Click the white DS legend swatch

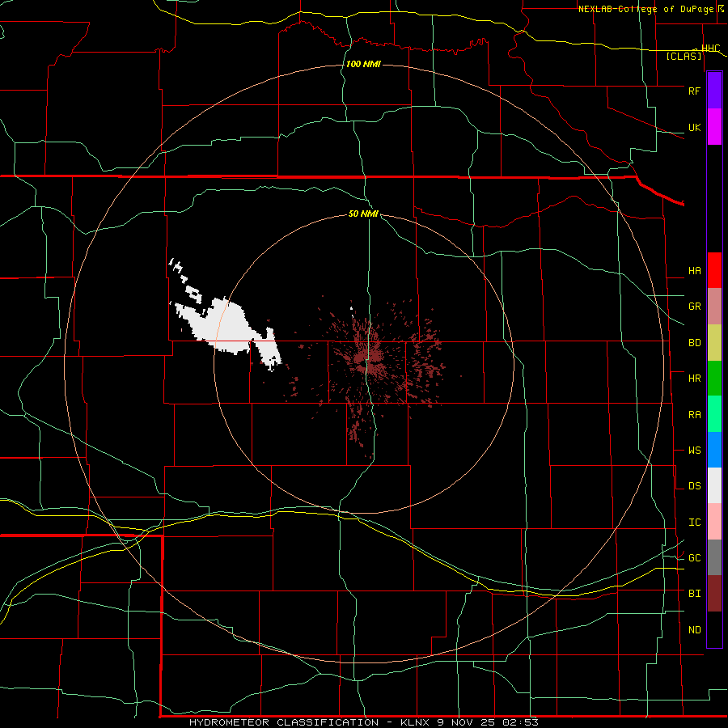(x=714, y=485)
